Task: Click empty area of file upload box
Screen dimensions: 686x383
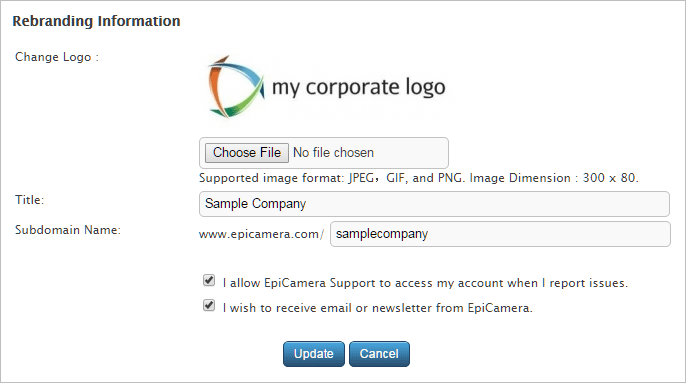Action: pos(411,153)
